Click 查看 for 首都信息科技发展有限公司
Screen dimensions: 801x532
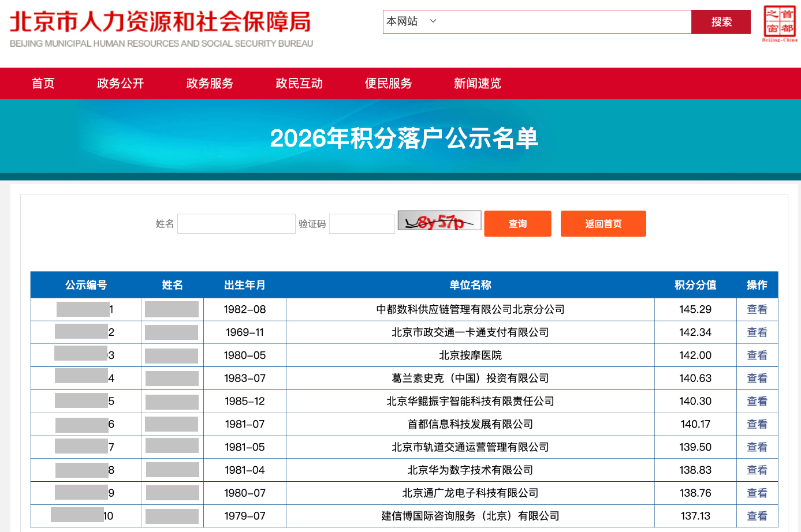pos(757,424)
